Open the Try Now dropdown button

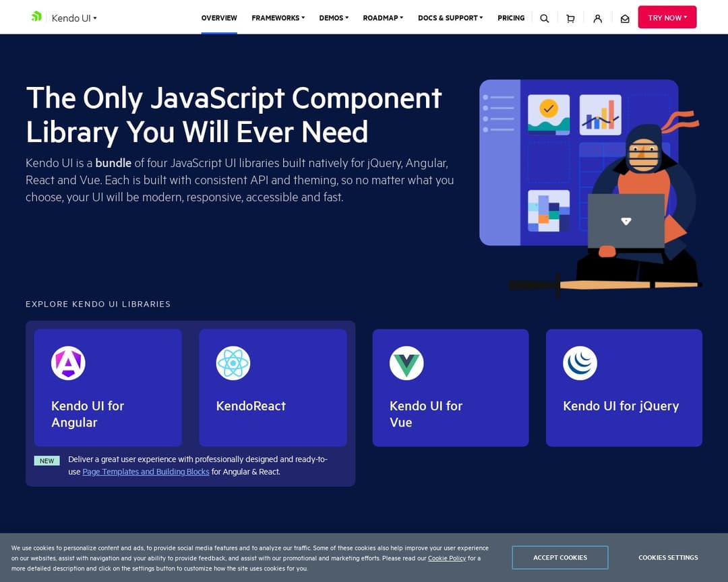[x=667, y=17]
